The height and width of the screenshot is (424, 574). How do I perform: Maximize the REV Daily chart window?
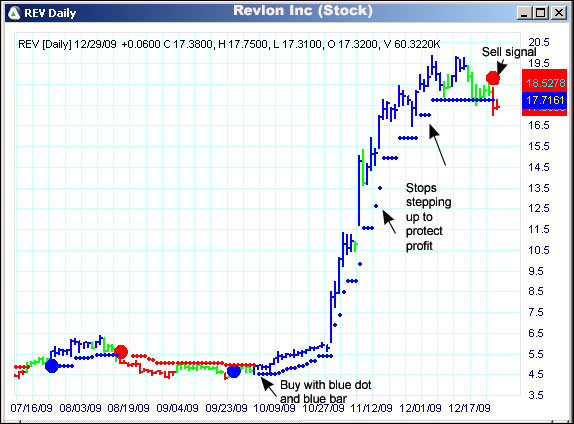click(541, 14)
